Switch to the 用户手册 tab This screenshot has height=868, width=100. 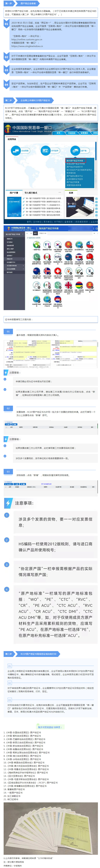pyautogui.click(x=14, y=193)
